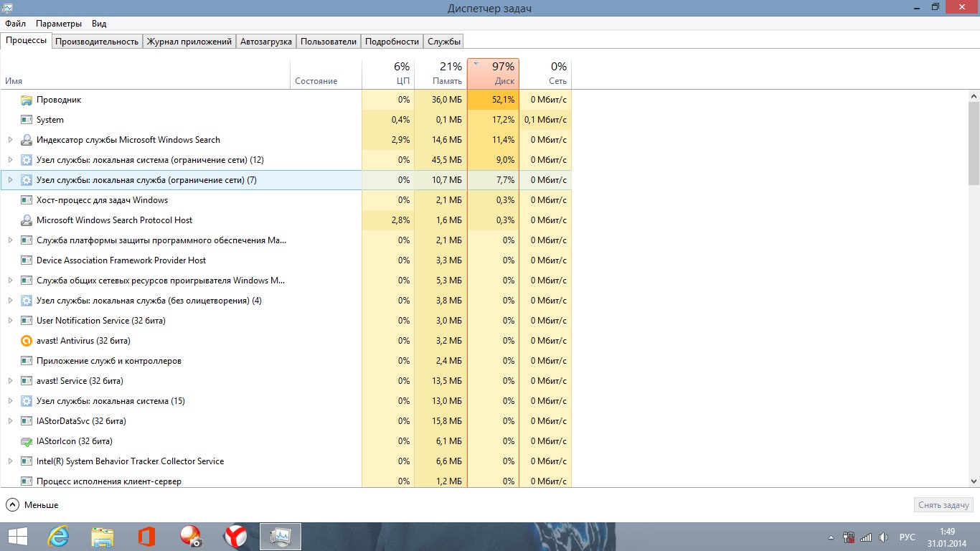Open the Параметры menu
Image resolution: width=980 pixels, height=551 pixels.
[59, 24]
